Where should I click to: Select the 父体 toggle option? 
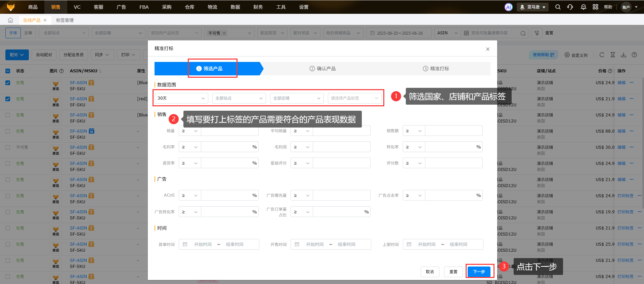click(28, 33)
